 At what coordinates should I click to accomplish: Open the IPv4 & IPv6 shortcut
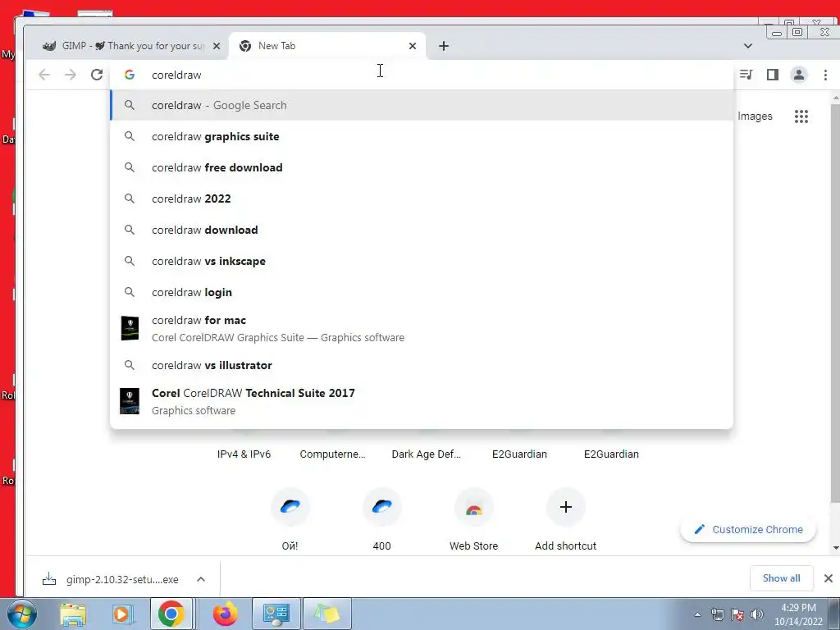point(244,454)
